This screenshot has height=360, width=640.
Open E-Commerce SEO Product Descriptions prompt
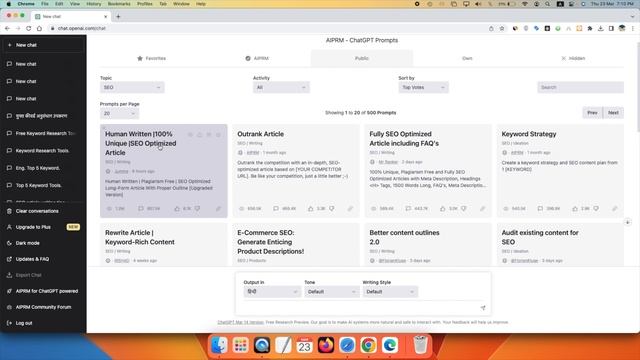[x=296, y=245]
